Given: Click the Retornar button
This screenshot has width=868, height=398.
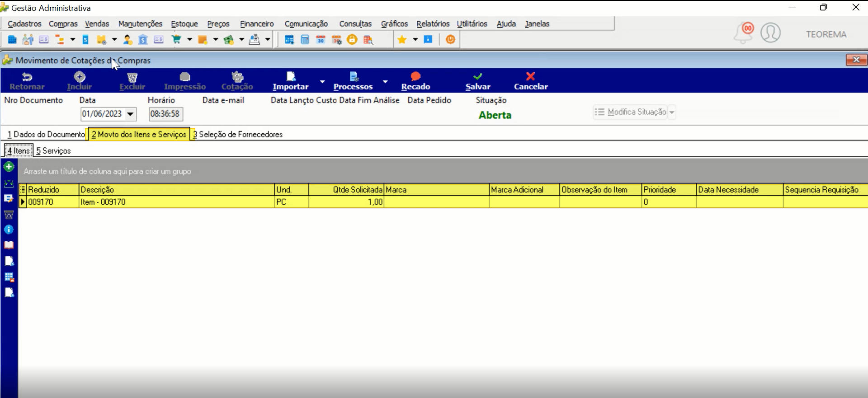Looking at the screenshot, I should pyautogui.click(x=27, y=81).
